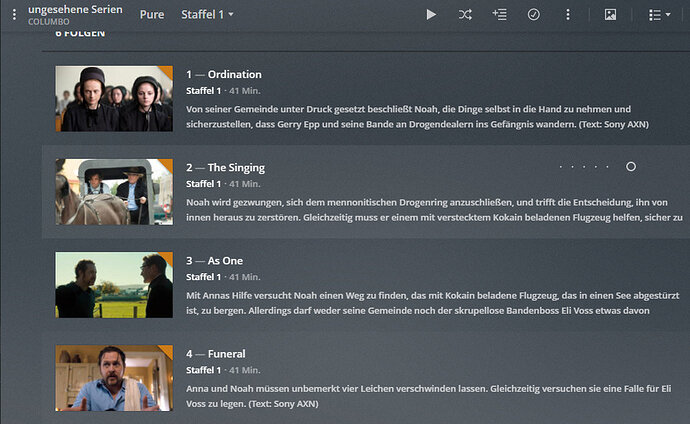Expand the Staffel 1 season dropdown
The image size is (690, 424).
click(x=207, y=15)
